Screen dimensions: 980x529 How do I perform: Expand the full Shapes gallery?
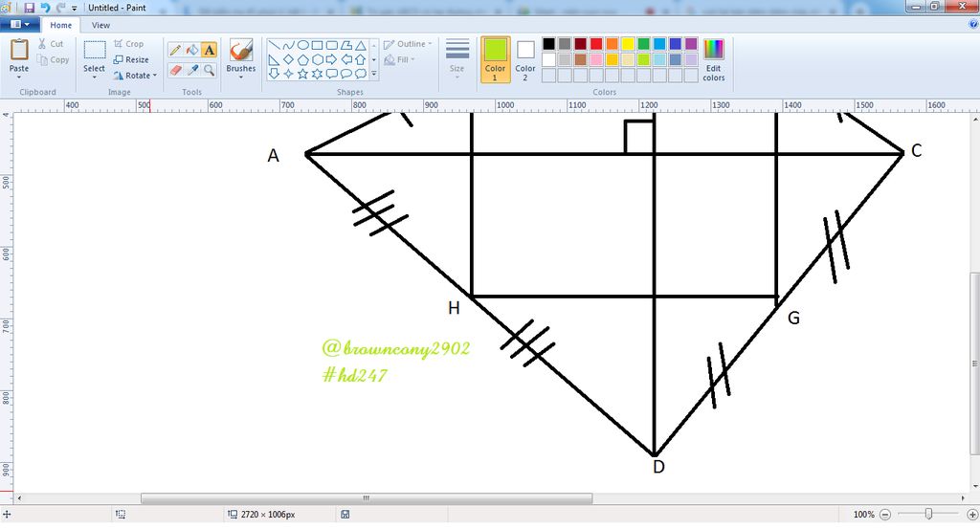[374, 75]
